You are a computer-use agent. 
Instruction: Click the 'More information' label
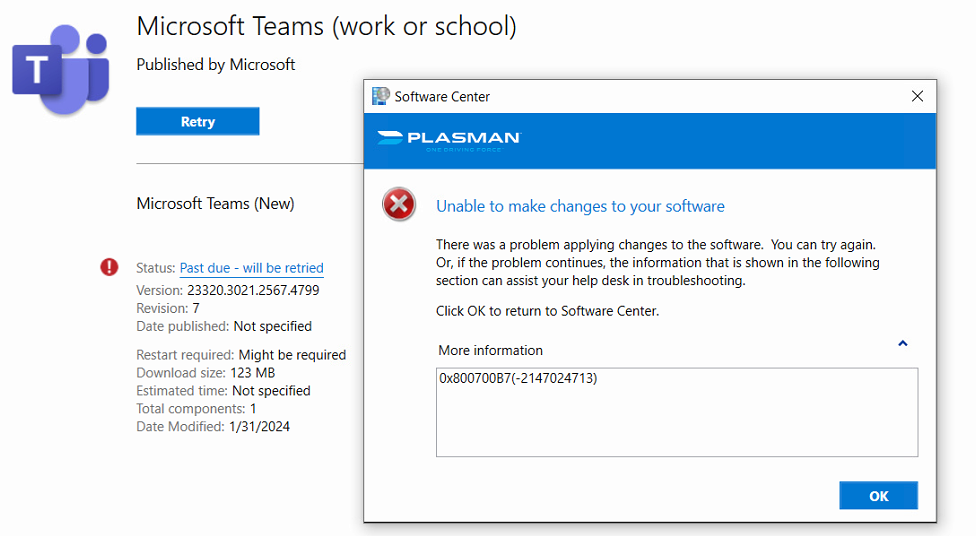pyautogui.click(x=490, y=350)
